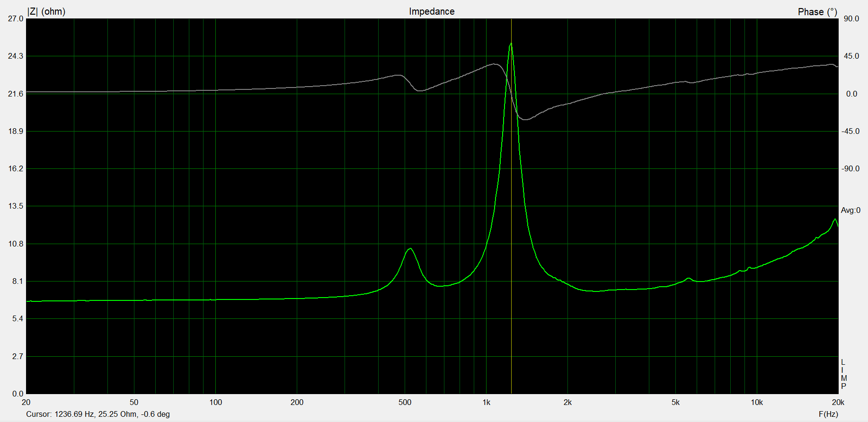Click the "18.9" impedance axis value
Screen dimensions: 868x422
(16, 131)
